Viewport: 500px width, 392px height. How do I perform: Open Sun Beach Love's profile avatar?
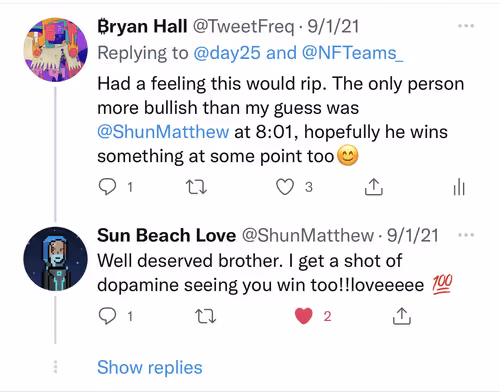[55, 259]
